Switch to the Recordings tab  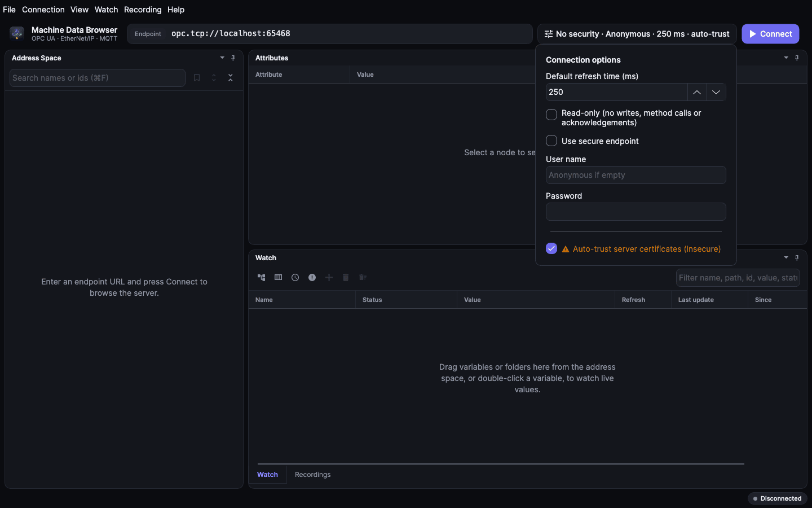click(313, 475)
